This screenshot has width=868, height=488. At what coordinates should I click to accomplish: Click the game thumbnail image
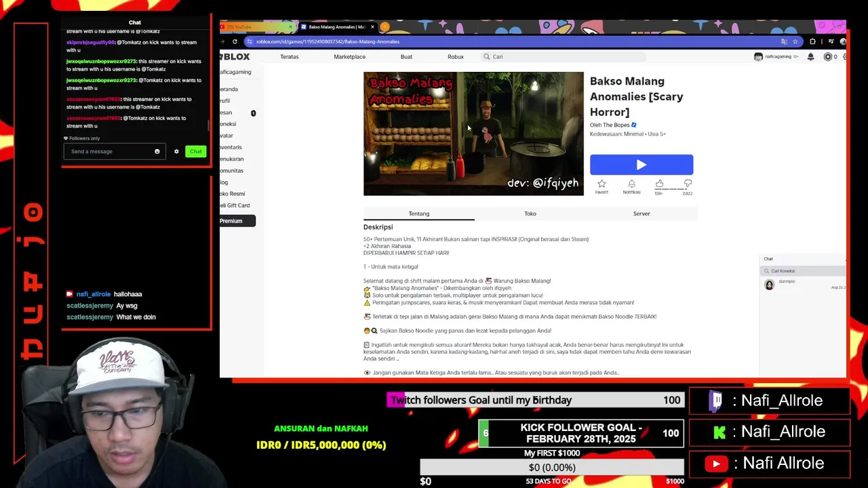(473, 134)
